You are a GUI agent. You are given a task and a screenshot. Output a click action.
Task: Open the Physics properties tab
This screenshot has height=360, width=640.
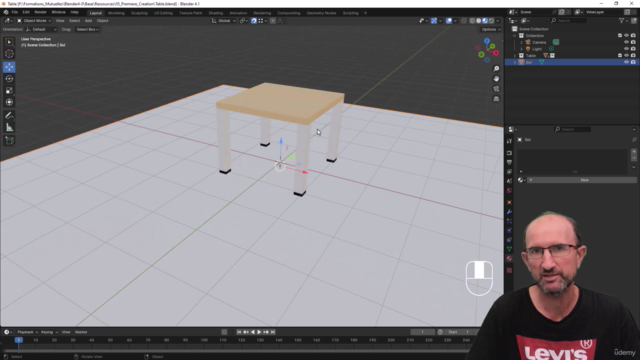[509, 231]
